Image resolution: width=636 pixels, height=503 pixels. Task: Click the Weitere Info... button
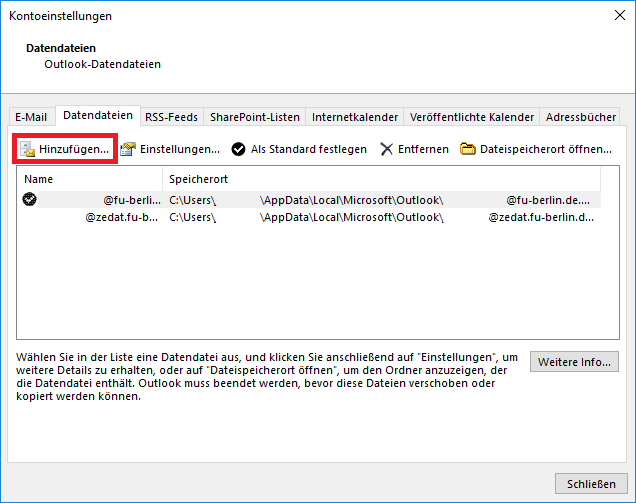coord(574,361)
